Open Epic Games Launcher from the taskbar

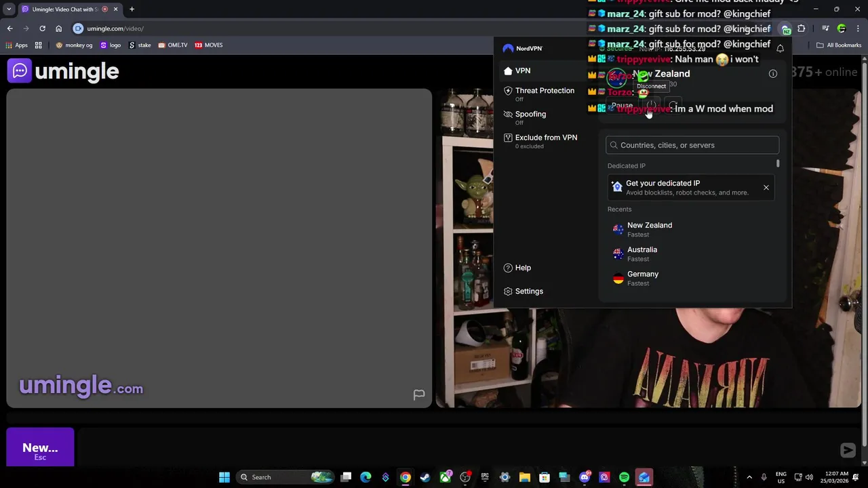(485, 477)
